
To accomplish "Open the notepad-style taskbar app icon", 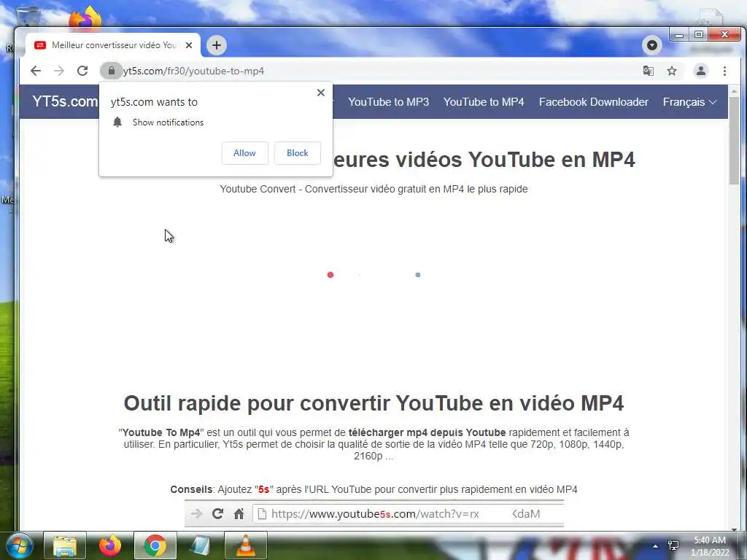I will [x=201, y=545].
